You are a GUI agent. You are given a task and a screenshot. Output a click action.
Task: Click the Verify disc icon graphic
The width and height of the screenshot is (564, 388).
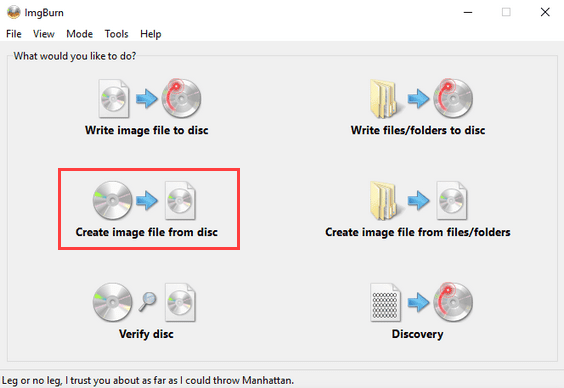tap(144, 302)
